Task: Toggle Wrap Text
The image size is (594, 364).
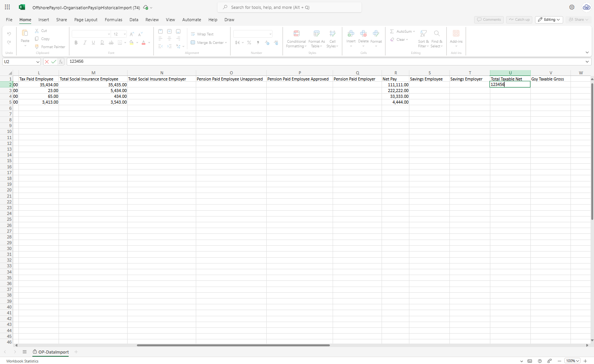Action: point(202,34)
